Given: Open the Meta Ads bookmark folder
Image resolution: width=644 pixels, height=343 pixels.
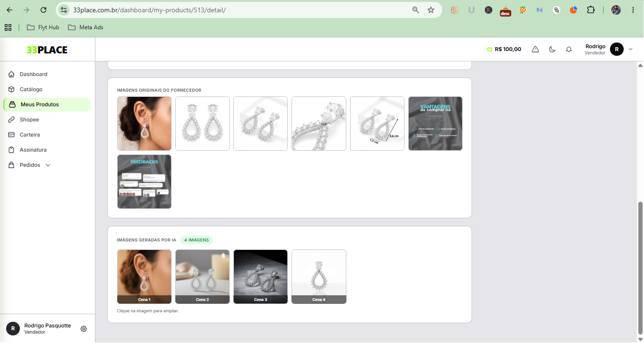Looking at the screenshot, I should coord(86,27).
